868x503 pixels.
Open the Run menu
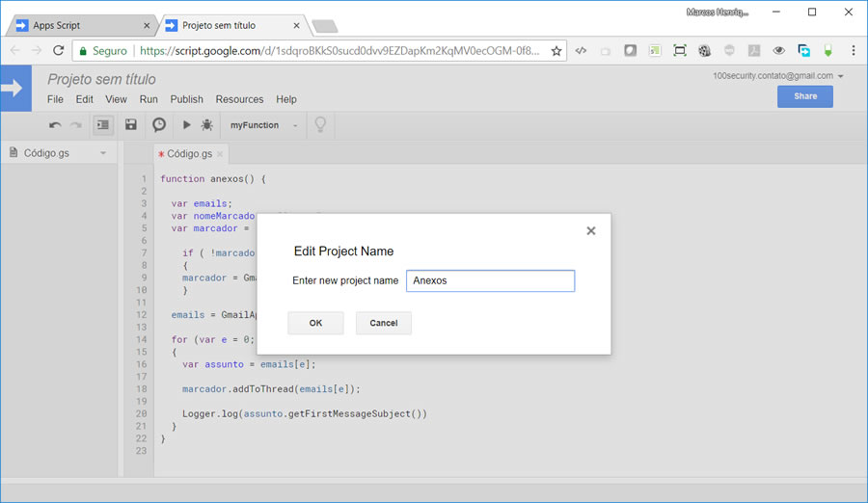pyautogui.click(x=149, y=99)
